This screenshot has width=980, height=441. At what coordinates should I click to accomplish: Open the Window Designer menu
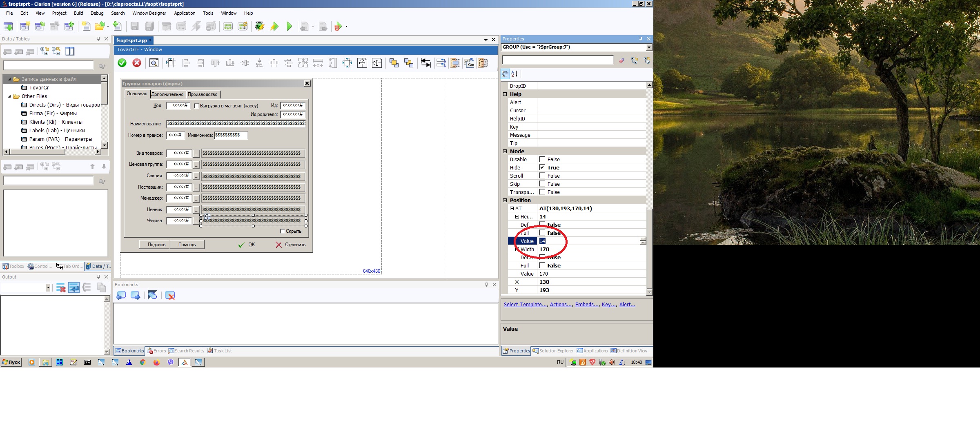[149, 13]
